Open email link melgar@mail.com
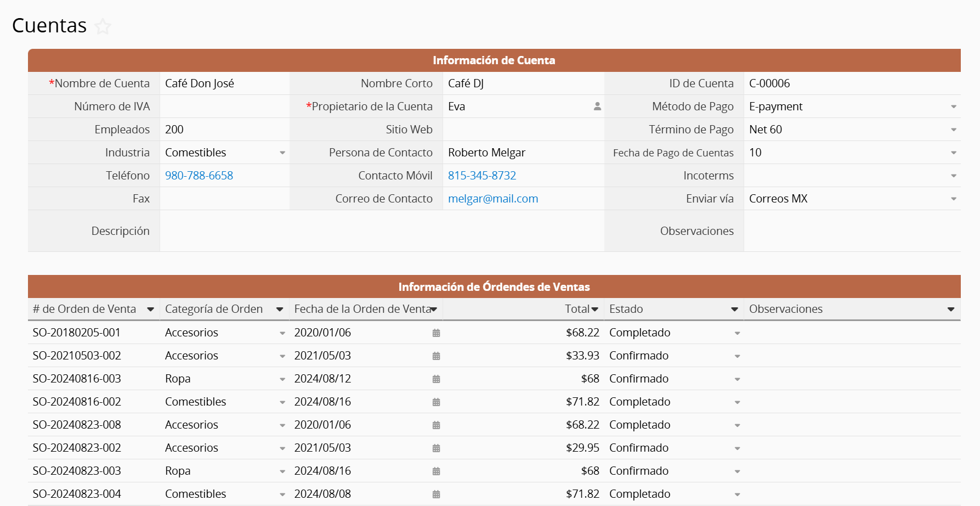Screen dimensions: 980x506 point(493,199)
